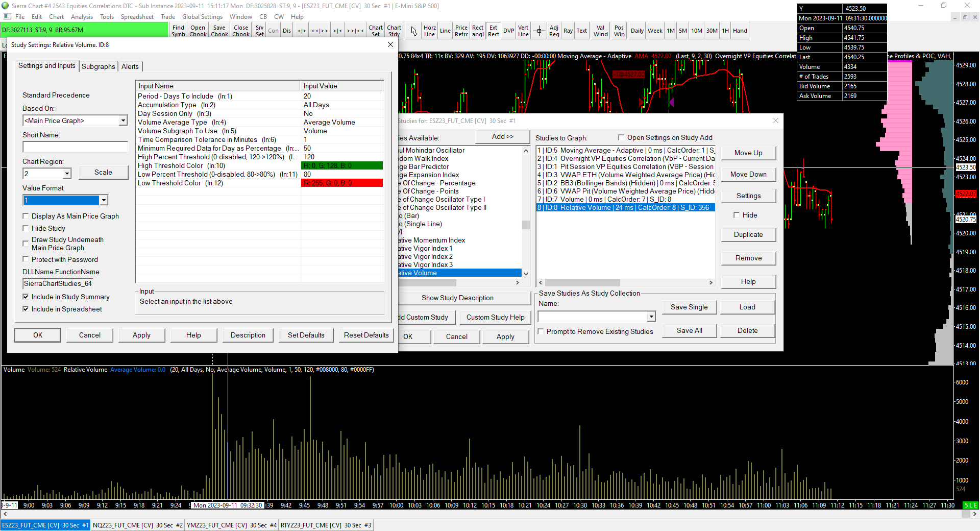
Task: Open the Based On dropdown
Action: 123,120
